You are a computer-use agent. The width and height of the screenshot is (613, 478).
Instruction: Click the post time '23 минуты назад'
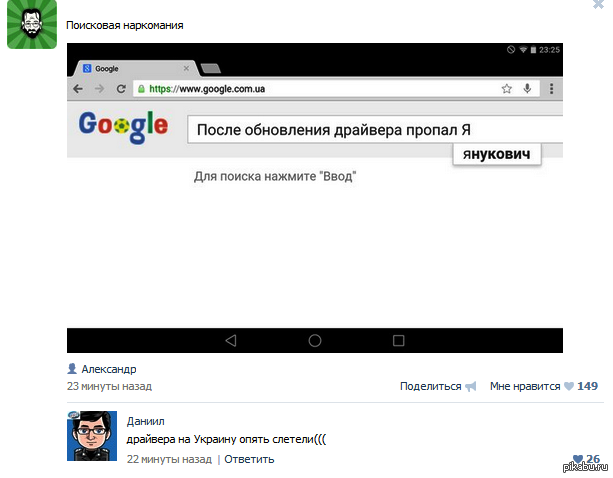click(109, 386)
